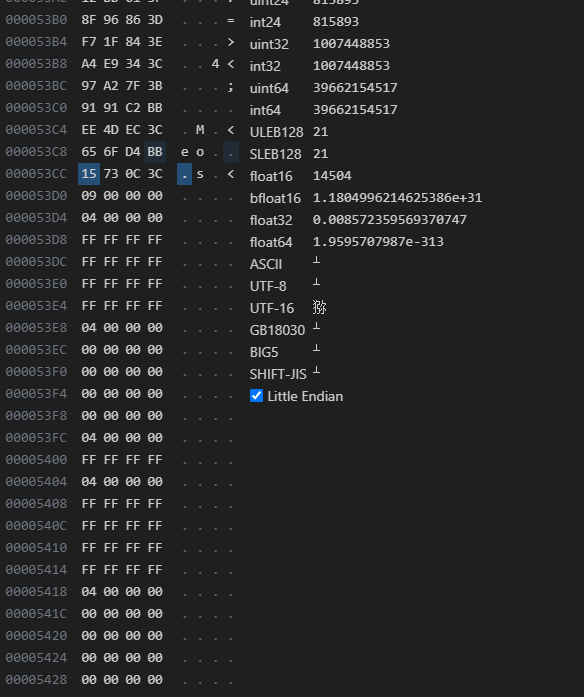Screen dimensions: 584x697
Task: Click the UTF-16 decoded character
Action: coord(319,308)
